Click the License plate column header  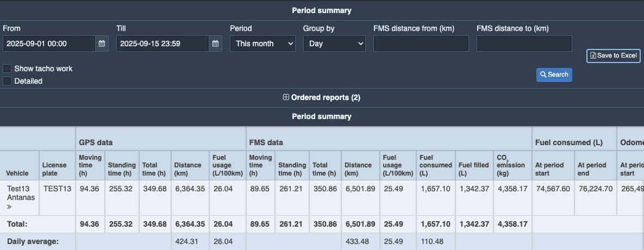click(54, 169)
